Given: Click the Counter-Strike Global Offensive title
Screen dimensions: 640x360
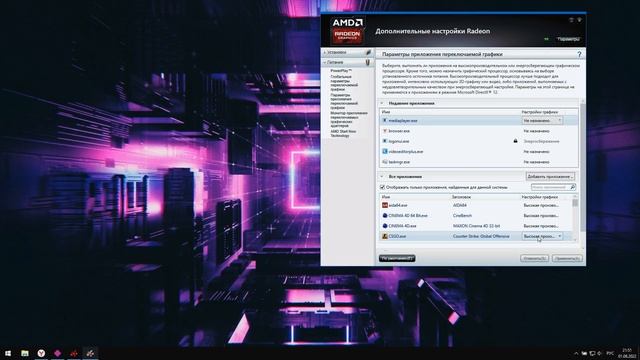Looking at the screenshot, I should coord(481,236).
